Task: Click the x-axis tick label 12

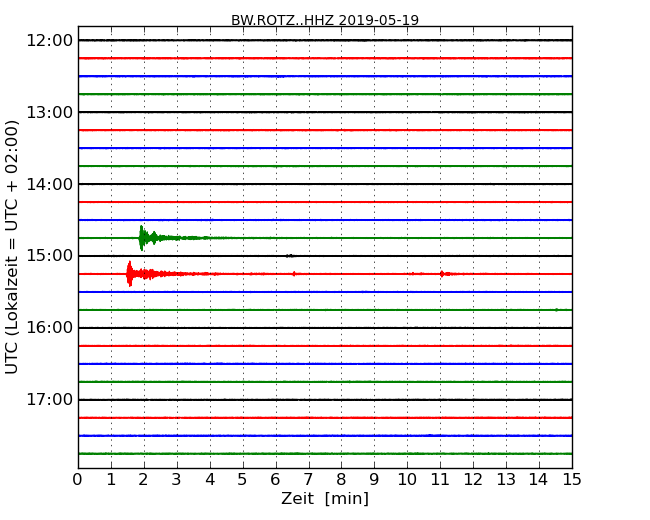Action: point(473,480)
